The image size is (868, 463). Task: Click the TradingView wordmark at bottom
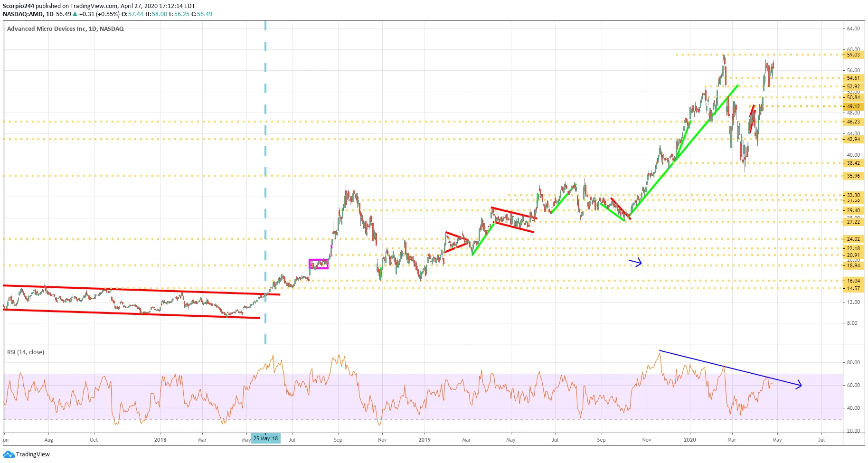coord(33,454)
